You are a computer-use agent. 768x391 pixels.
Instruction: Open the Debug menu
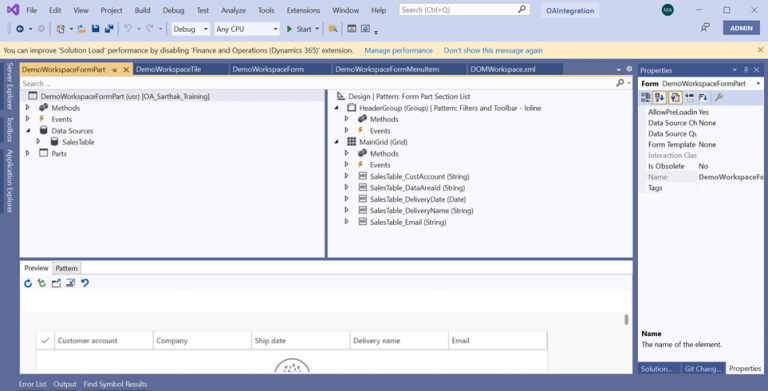tap(173, 10)
